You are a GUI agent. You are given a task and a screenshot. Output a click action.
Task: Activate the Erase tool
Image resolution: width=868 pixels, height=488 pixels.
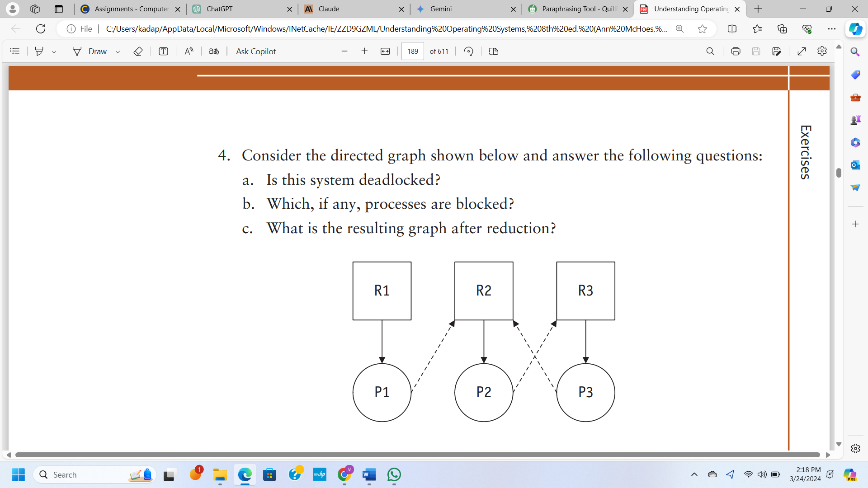point(138,51)
